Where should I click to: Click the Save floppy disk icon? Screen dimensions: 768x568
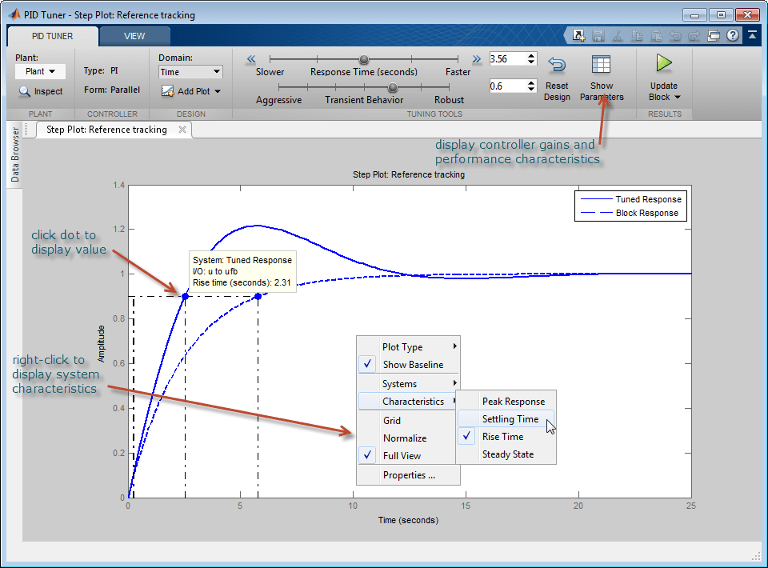point(598,35)
